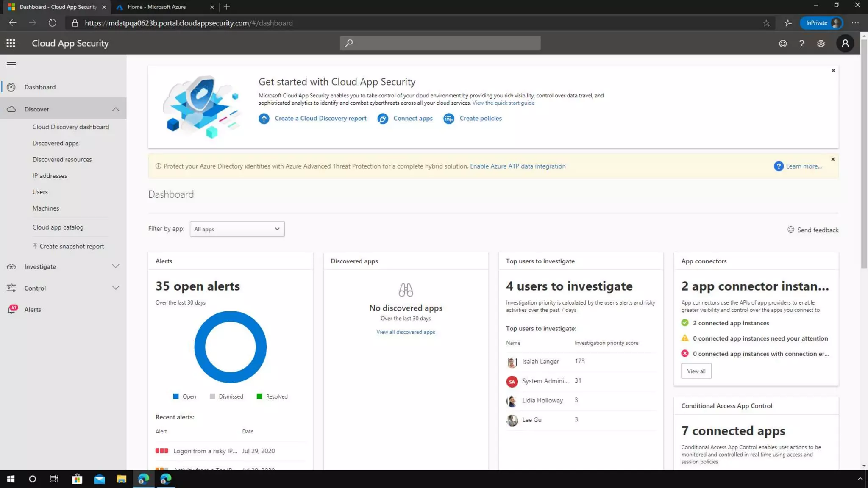The image size is (868, 488).
Task: Click the settings gear icon
Action: 821,44
